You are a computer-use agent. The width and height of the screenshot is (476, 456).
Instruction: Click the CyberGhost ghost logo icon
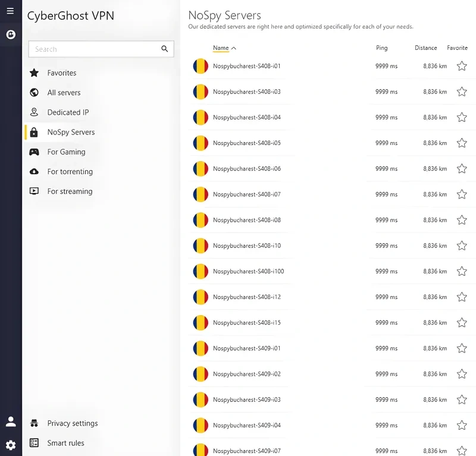click(x=11, y=34)
